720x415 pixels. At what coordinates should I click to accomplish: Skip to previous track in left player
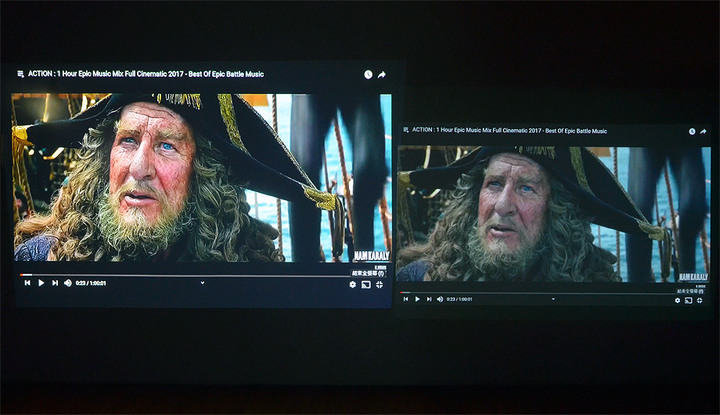coord(28,283)
